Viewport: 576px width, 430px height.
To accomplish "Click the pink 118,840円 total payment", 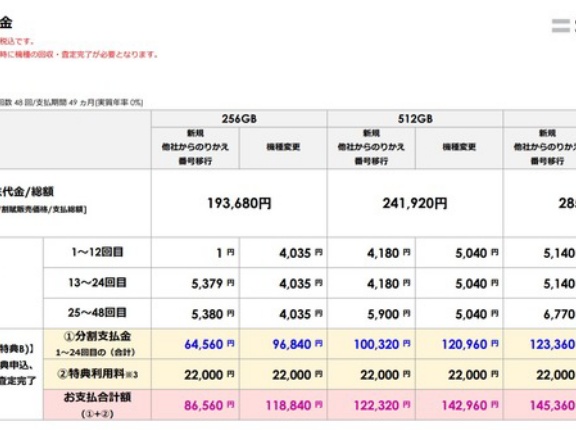I will coord(294,405).
